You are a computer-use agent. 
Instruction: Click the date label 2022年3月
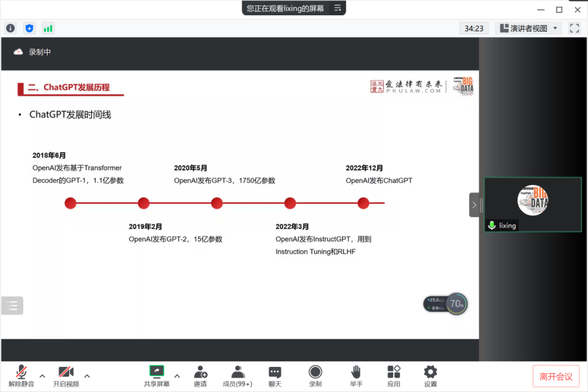[292, 226]
